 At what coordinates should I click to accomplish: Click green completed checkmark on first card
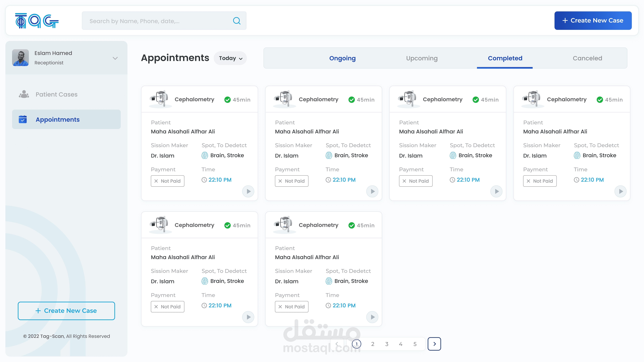tap(227, 100)
